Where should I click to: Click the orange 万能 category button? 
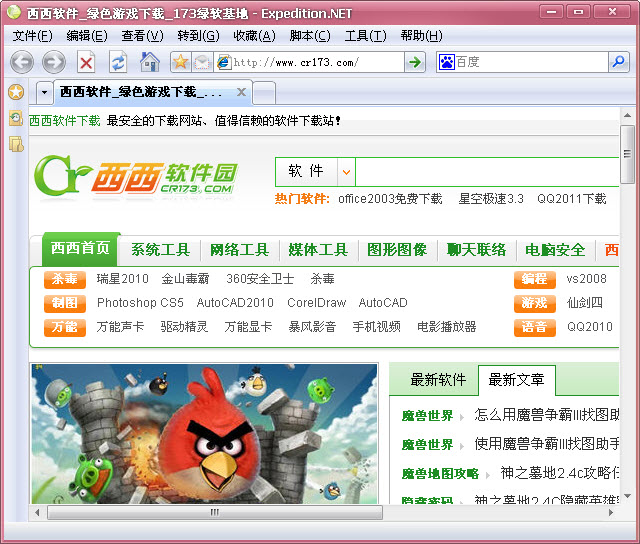click(64, 327)
